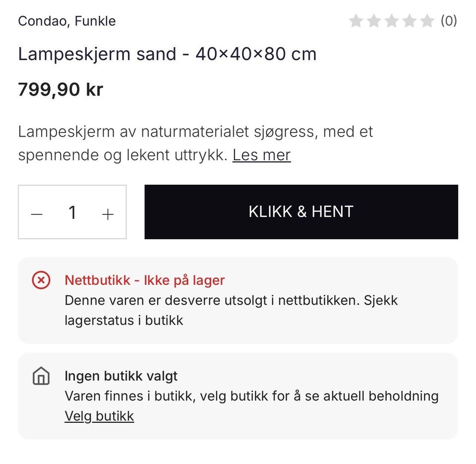Click the fourth rating star
This screenshot has height=464, width=476.
(410, 21)
